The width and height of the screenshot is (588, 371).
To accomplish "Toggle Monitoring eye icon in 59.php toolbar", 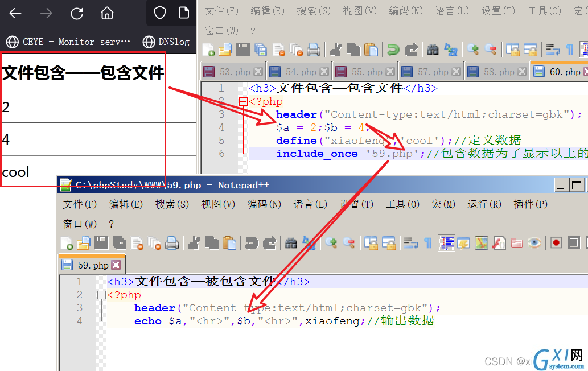I will tap(534, 243).
